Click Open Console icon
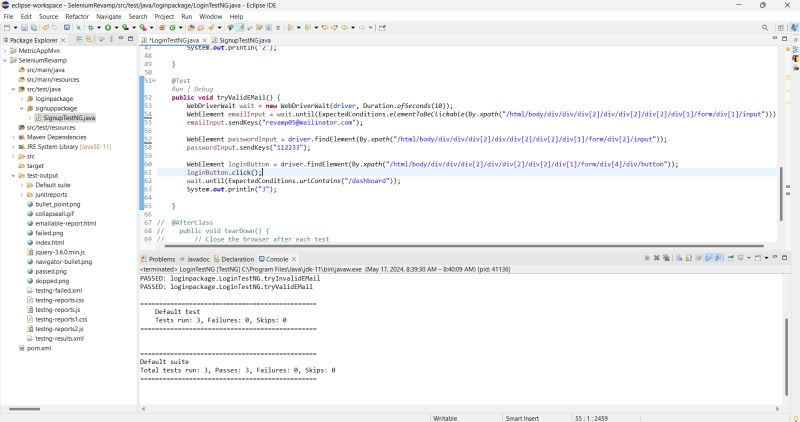Viewport: 800px width, 422px height. point(758,258)
